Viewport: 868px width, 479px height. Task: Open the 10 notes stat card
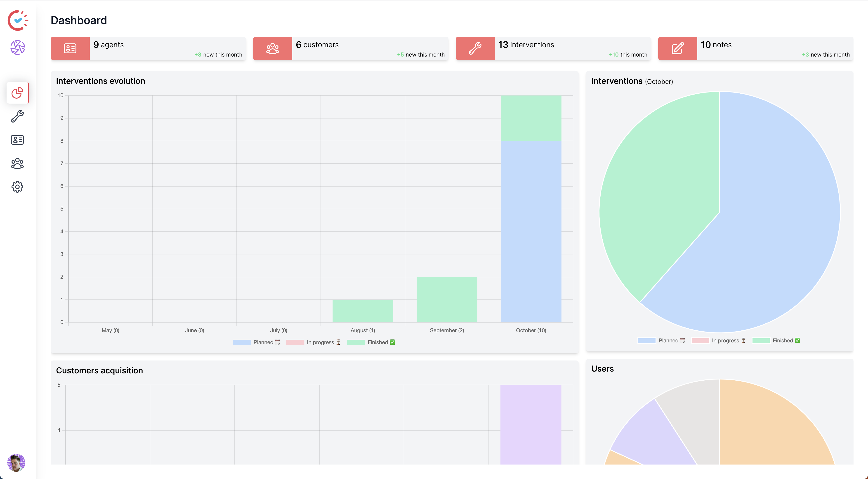click(x=756, y=49)
